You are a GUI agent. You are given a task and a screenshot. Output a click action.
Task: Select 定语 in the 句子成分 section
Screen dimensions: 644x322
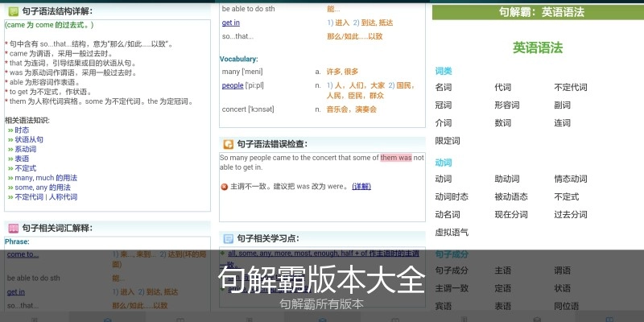pos(502,288)
